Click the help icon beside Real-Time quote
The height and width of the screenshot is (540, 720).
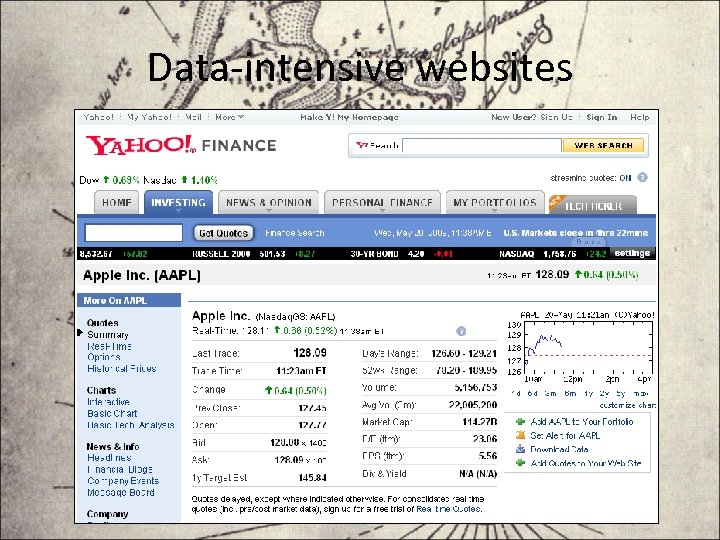pyautogui.click(x=461, y=331)
